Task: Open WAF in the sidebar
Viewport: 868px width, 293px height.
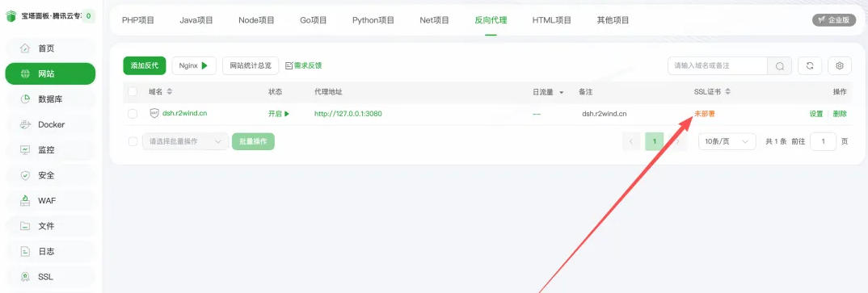Action: (x=50, y=201)
